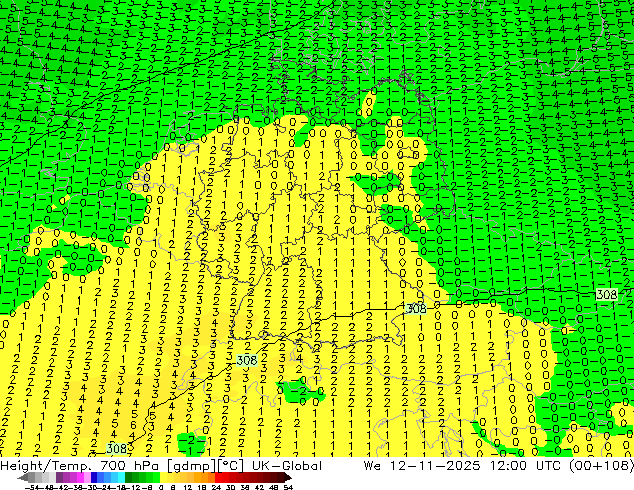The width and height of the screenshot is (634, 490).
Task: Click the 308 contour label near the bottom-left
Action: pos(116,448)
